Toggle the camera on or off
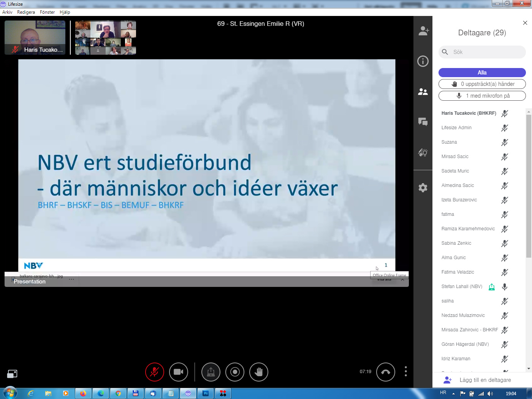The width and height of the screenshot is (532, 399). pyautogui.click(x=179, y=372)
